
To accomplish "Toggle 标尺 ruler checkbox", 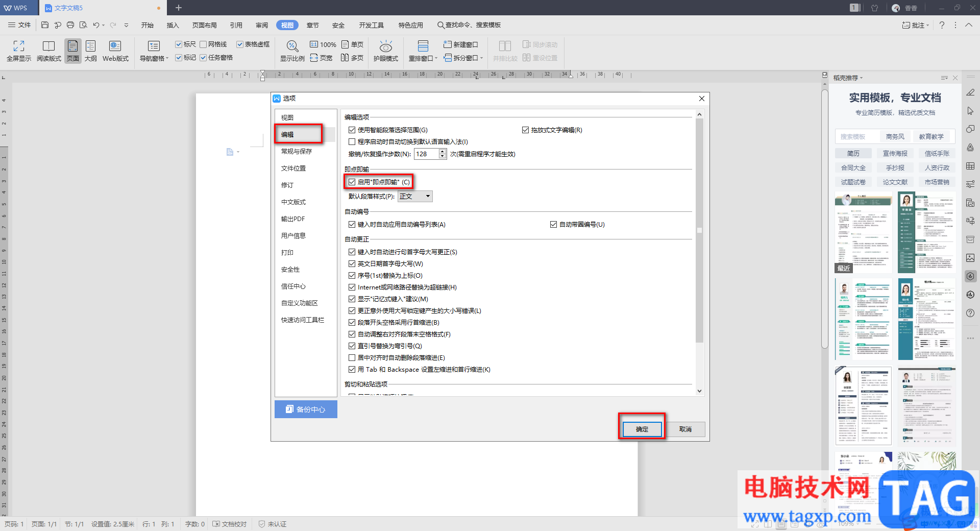I will 179,44.
